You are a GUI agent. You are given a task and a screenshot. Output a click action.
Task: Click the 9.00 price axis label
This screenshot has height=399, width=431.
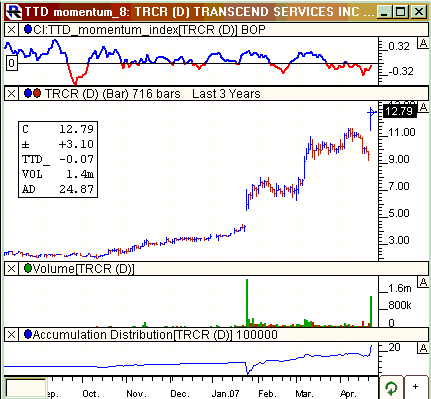399,159
